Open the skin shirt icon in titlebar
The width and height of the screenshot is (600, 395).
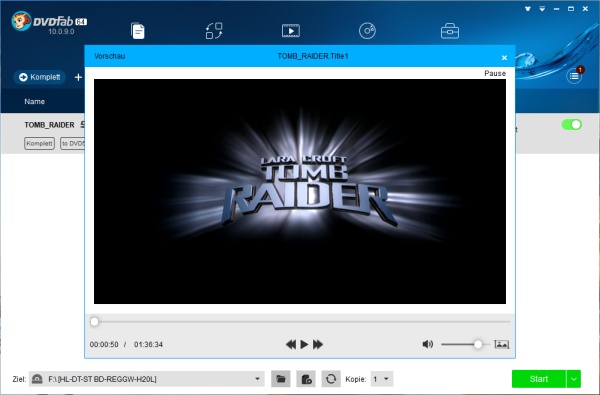(x=528, y=8)
